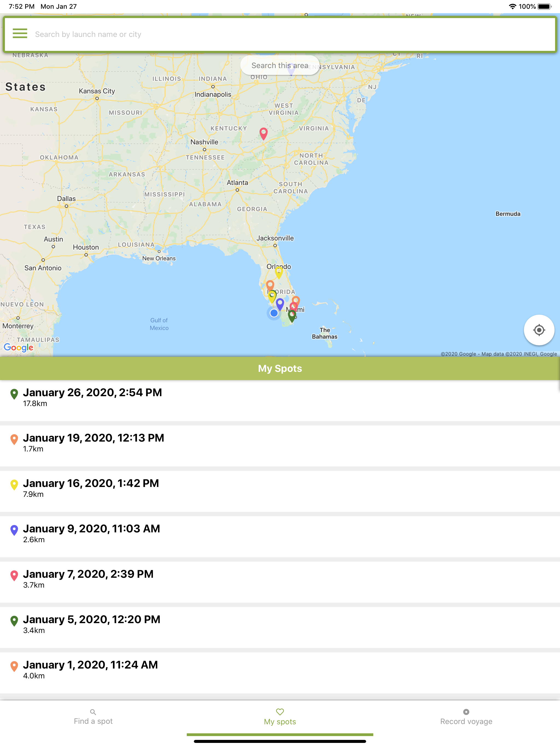Screen dimensions: 560x747
Task: Switch to the My spots tab
Action: coord(280,717)
